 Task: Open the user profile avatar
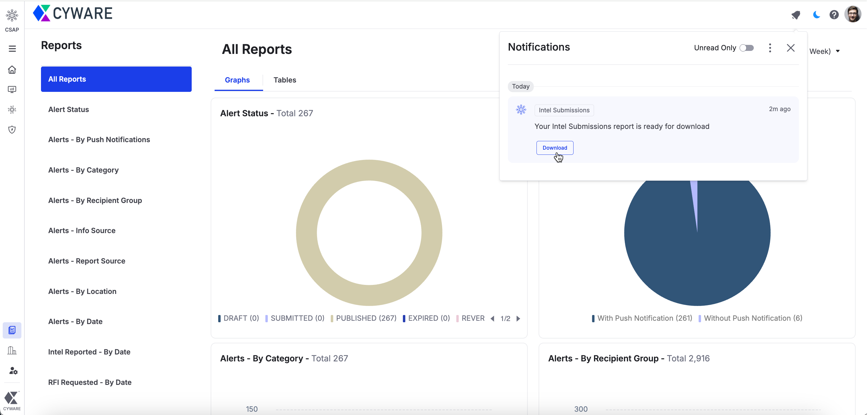click(x=853, y=14)
